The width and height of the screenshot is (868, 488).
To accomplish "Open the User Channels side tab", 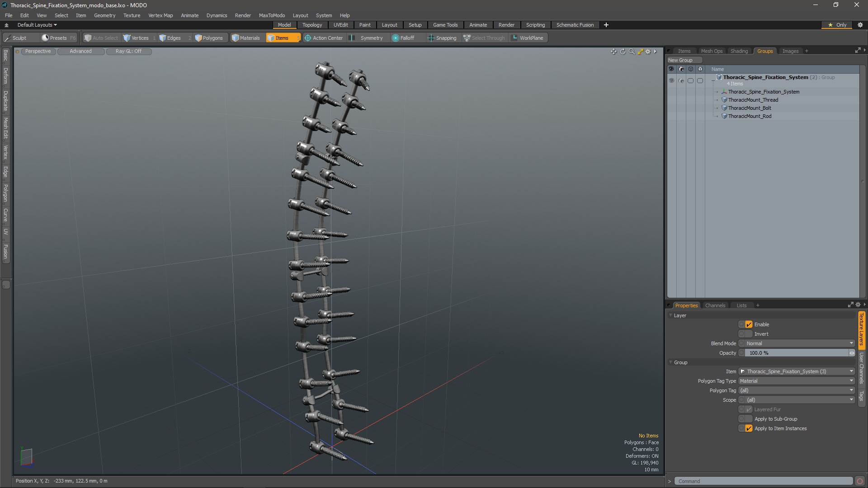I will click(x=861, y=368).
